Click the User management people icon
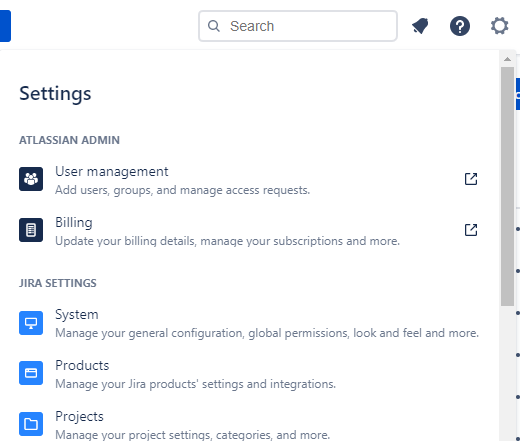This screenshot has width=520, height=441. [x=31, y=179]
